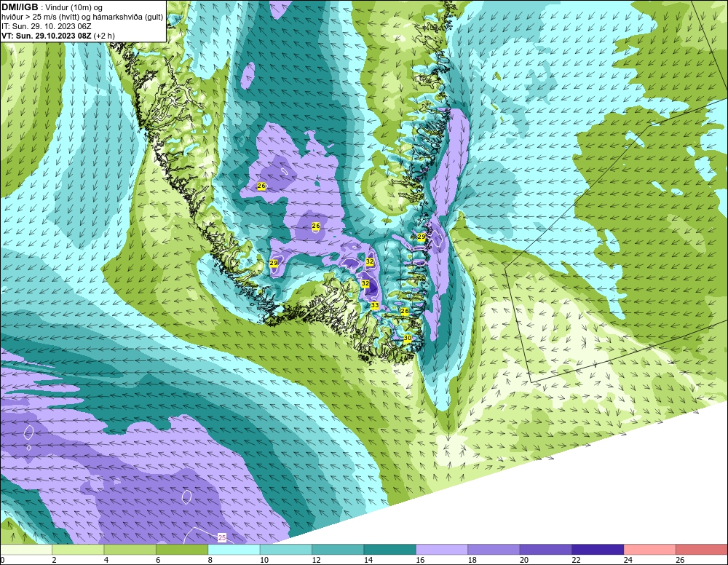Click the "DMI/IGB : Vindur (10m) og" title line
The width and height of the screenshot is (728, 565).
(52, 7)
